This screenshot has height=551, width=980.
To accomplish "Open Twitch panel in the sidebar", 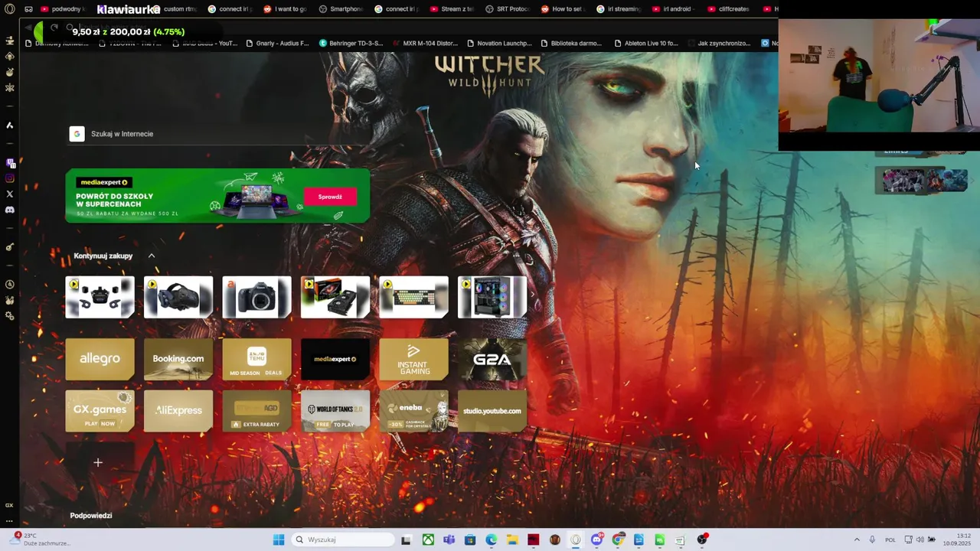I will [9, 163].
